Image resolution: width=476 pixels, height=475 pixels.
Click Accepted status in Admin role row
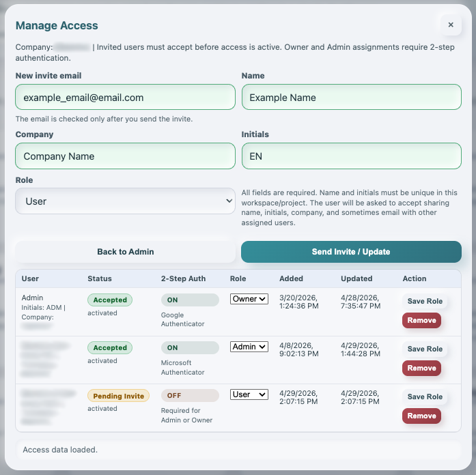click(110, 347)
